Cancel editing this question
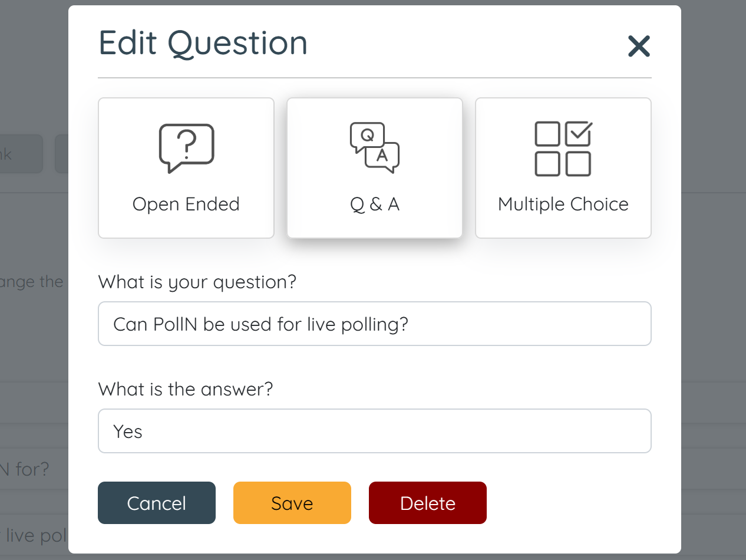Screen dimensions: 746x560 tap(156, 503)
